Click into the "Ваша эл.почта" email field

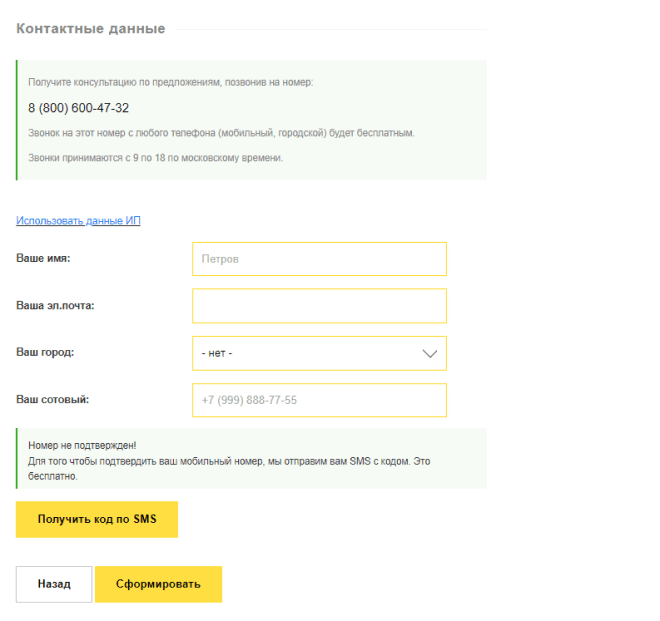click(x=318, y=306)
